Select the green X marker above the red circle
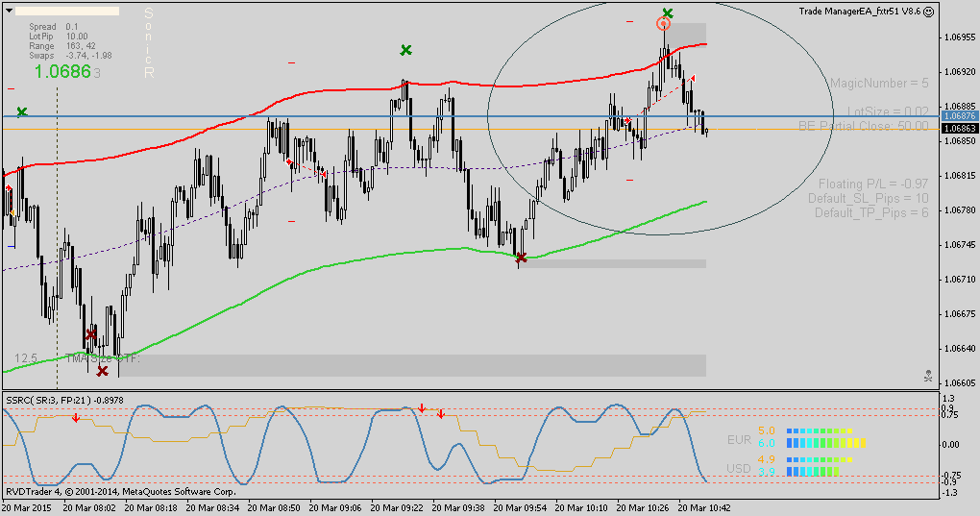Image resolution: width=980 pixels, height=516 pixels. click(668, 13)
